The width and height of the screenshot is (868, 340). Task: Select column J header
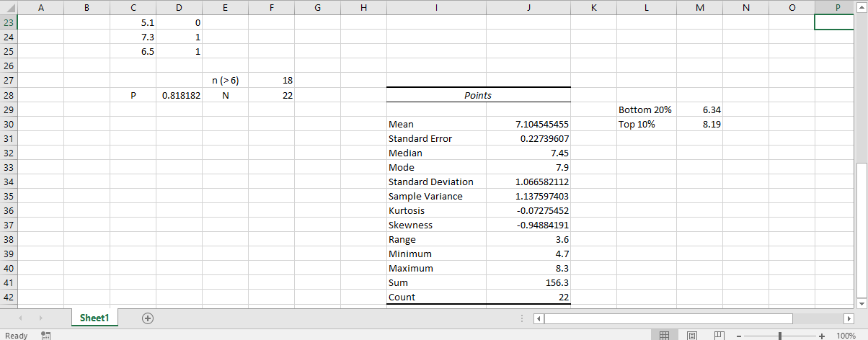click(528, 7)
